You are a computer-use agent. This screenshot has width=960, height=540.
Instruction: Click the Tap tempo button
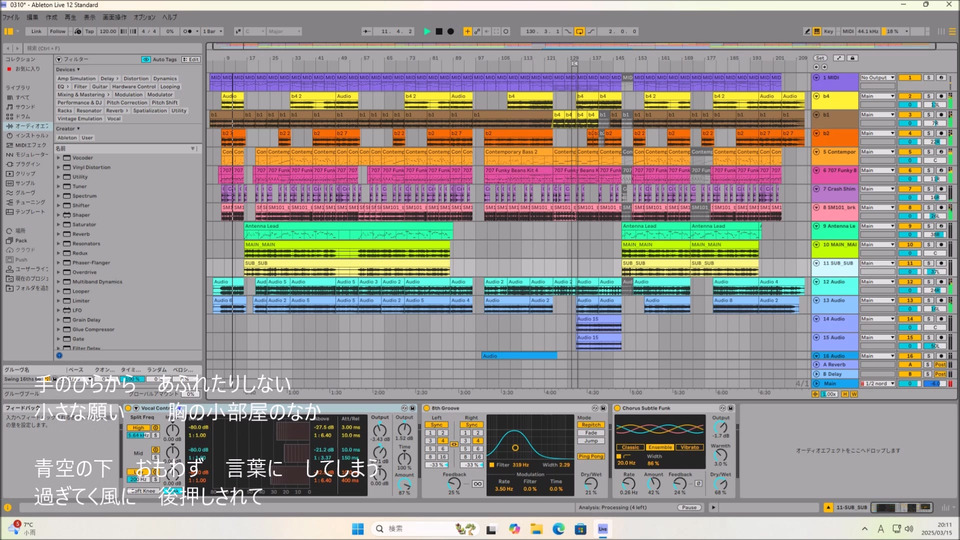[x=89, y=31]
